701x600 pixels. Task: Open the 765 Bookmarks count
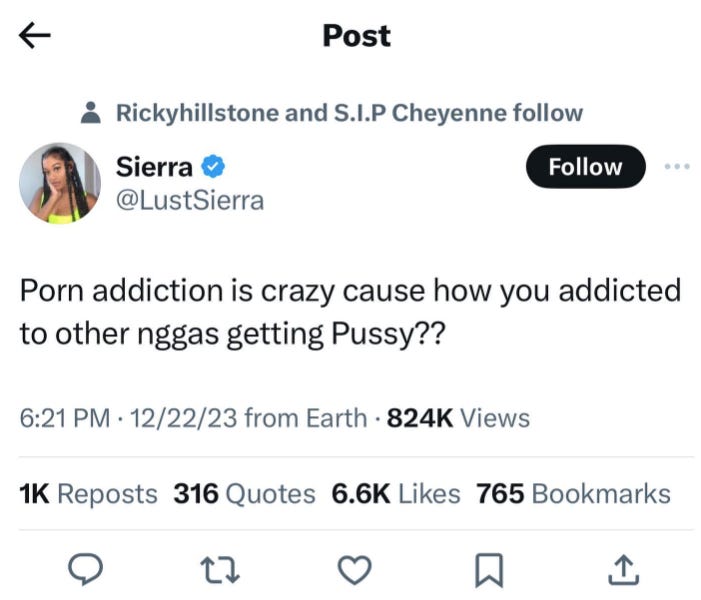point(573,494)
